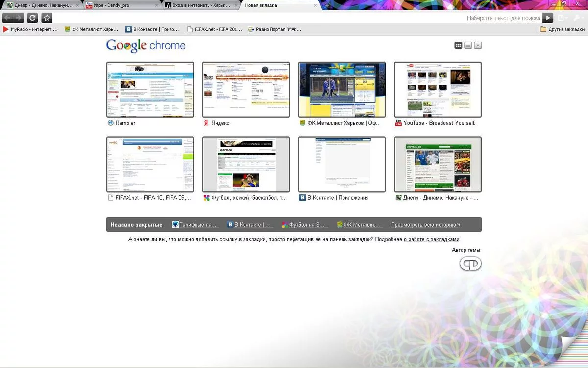Screen dimensions: 588x368
Task: Reopen recently closed ФК Металли... page
Action: click(360, 225)
